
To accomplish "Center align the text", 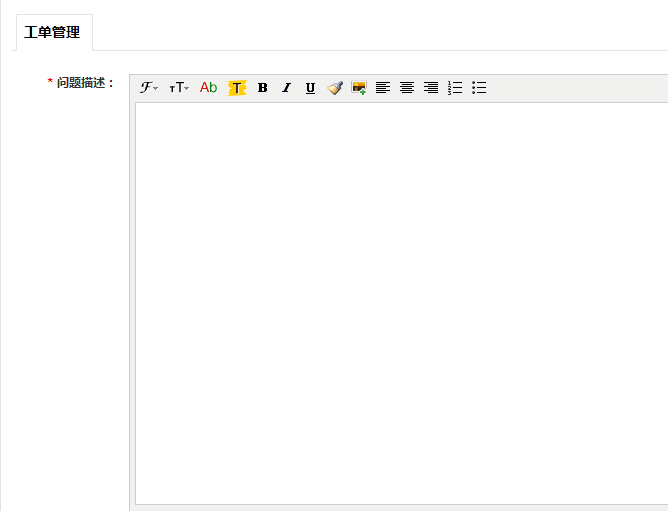I will (407, 88).
